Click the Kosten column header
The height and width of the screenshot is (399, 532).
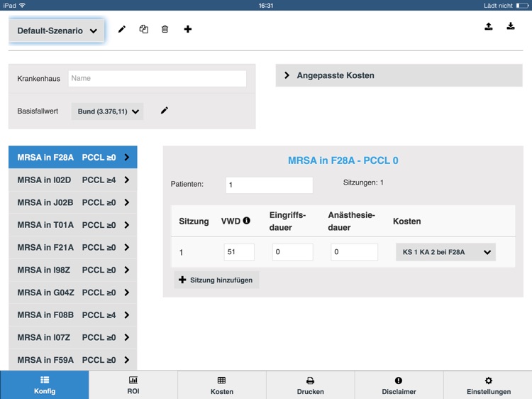407,221
